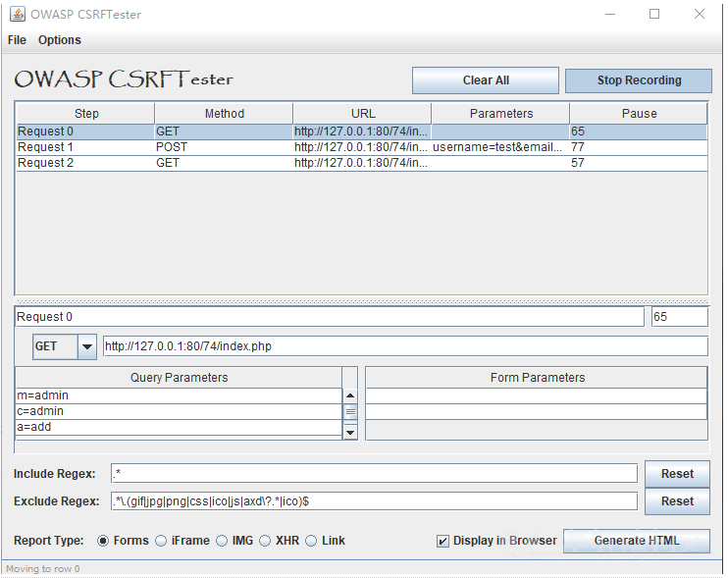Click the URL column header
Screen dimensions: 728x578
pos(363,113)
